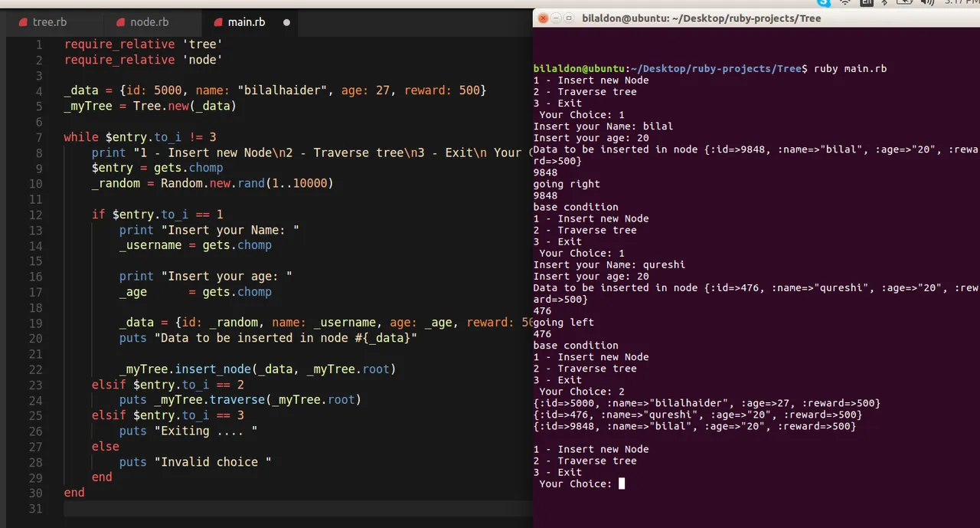Close the terminal window

(543, 18)
